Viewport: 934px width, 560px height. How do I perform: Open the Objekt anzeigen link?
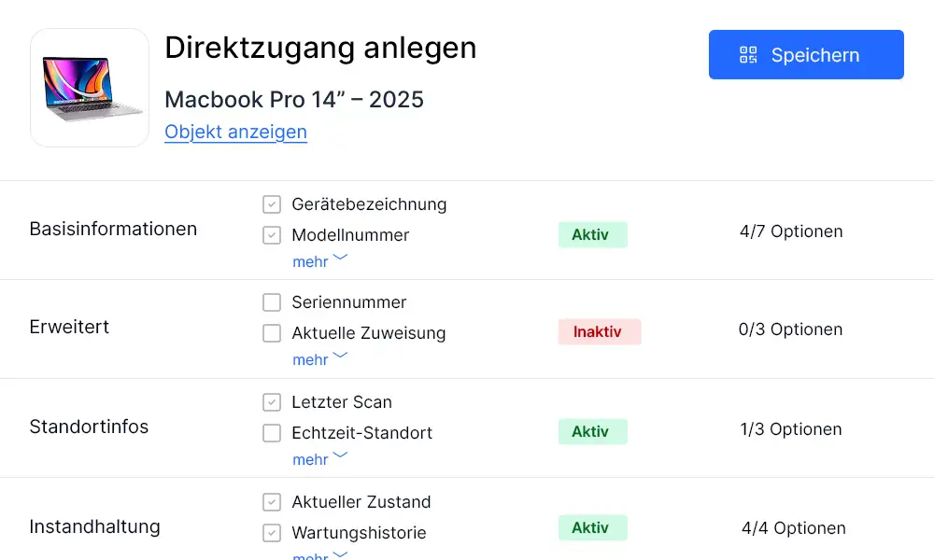[235, 132]
